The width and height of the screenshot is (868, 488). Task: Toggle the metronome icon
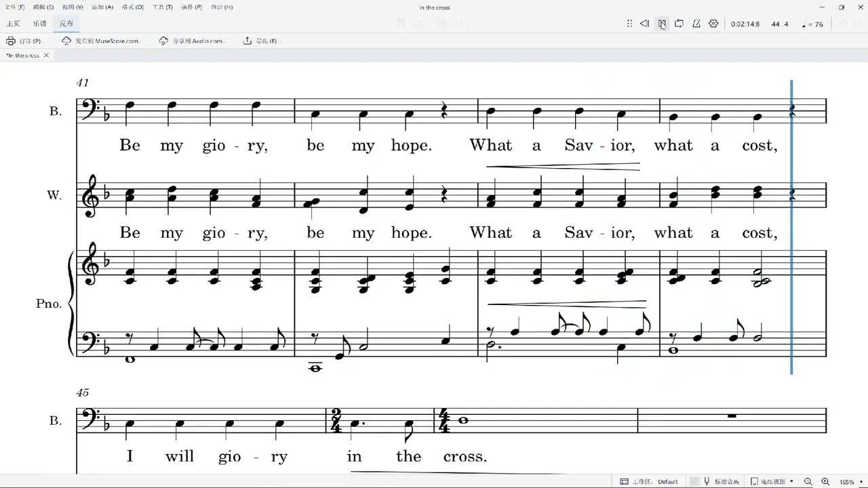(x=696, y=24)
